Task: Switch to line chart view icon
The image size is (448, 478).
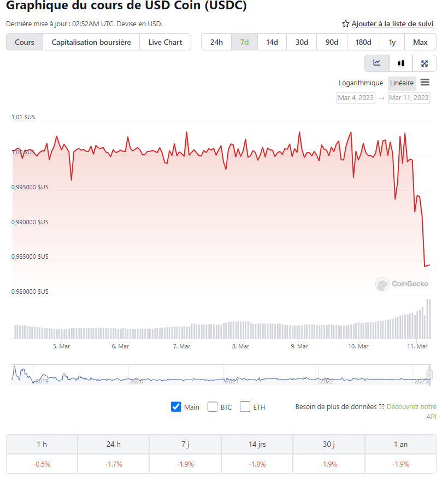Action: [x=377, y=63]
